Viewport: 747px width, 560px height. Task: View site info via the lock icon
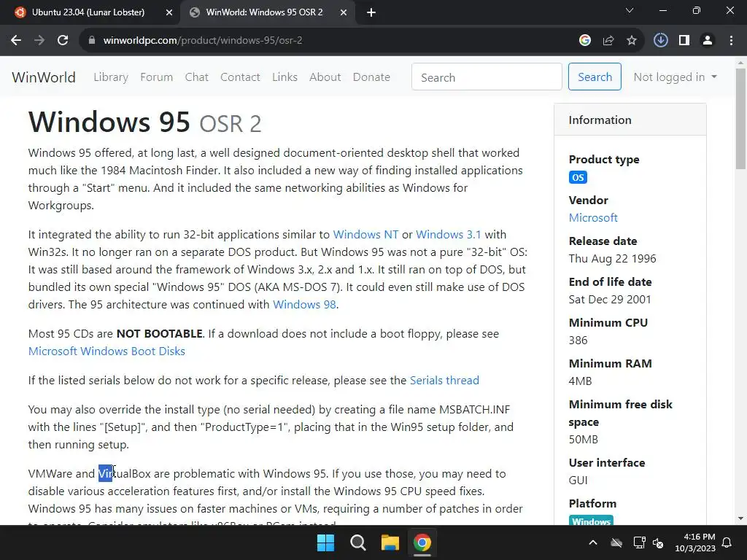(92, 41)
